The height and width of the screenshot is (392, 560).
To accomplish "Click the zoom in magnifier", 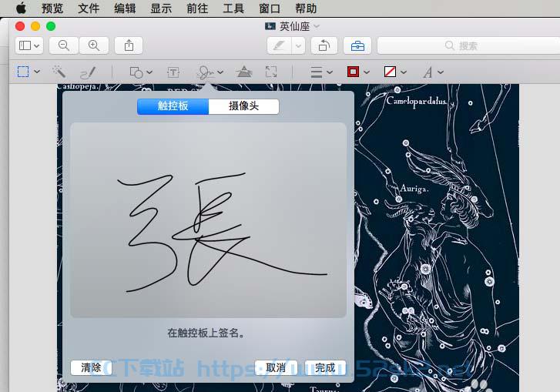I will click(x=94, y=45).
